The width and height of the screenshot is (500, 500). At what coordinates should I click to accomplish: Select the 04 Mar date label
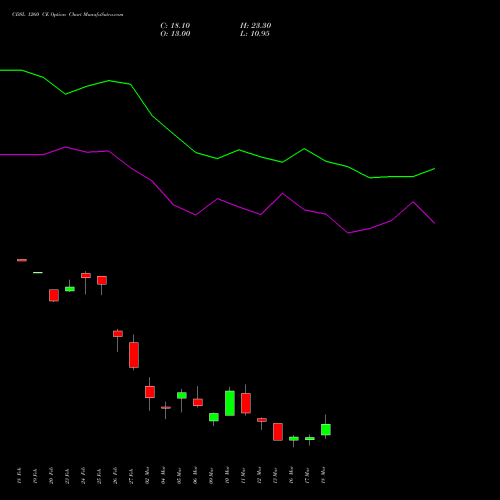tap(163, 476)
